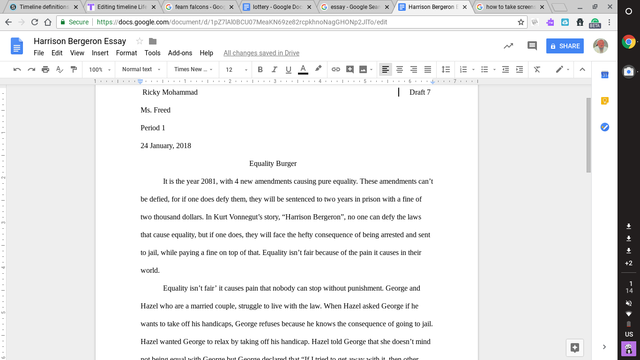Toggle bold formatting

(260, 70)
